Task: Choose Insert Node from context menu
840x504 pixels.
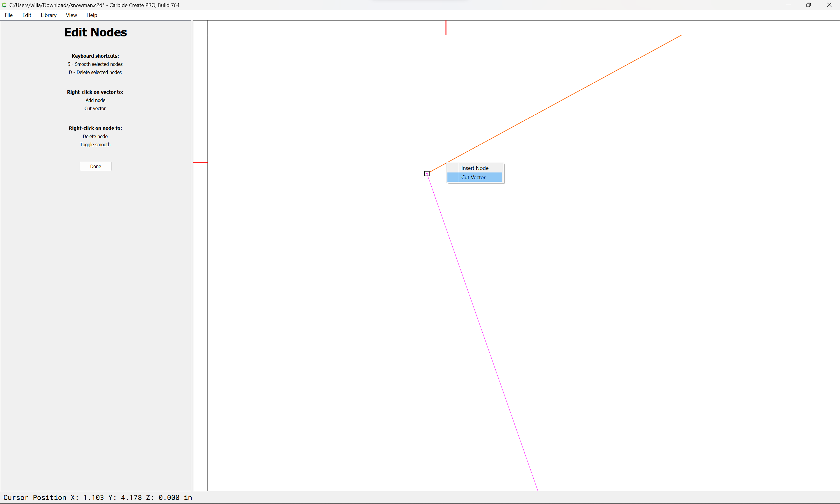Action: (x=475, y=168)
